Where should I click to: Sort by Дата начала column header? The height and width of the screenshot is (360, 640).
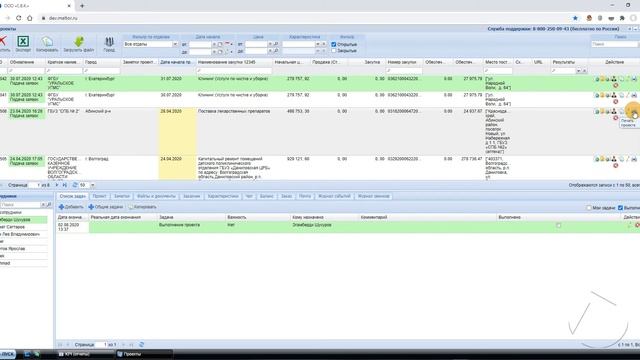[177, 62]
